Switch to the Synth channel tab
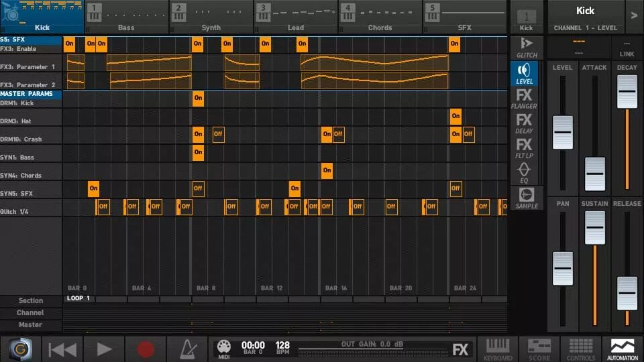 211,17
